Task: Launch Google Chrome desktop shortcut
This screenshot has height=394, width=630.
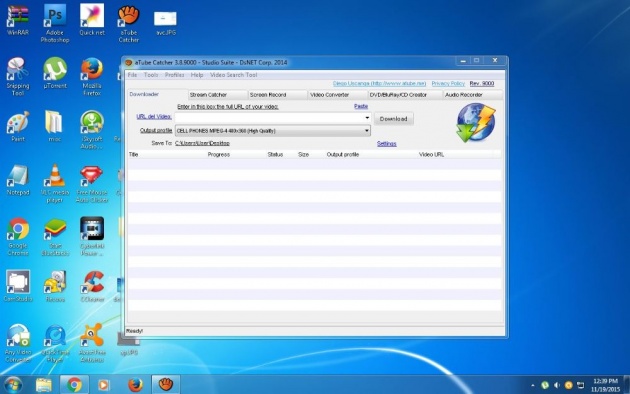Action: (18, 236)
